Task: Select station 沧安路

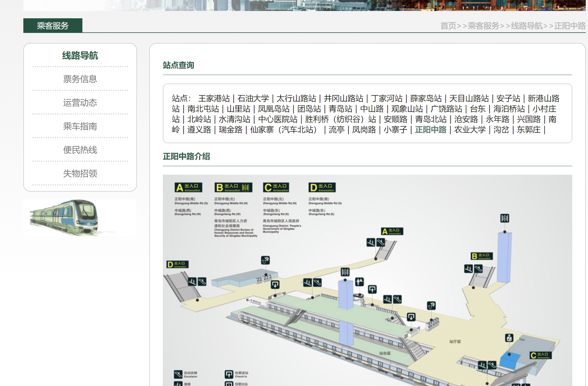Action: (466, 119)
